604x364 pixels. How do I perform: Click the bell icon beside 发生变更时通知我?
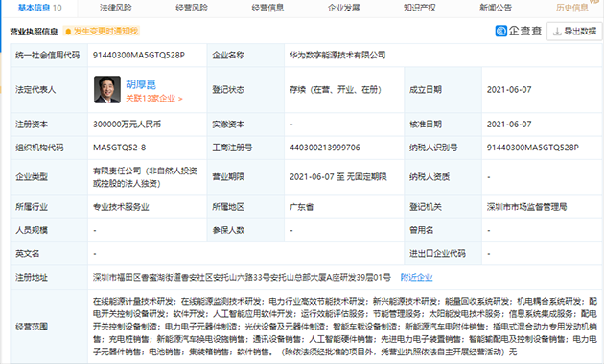[68, 32]
